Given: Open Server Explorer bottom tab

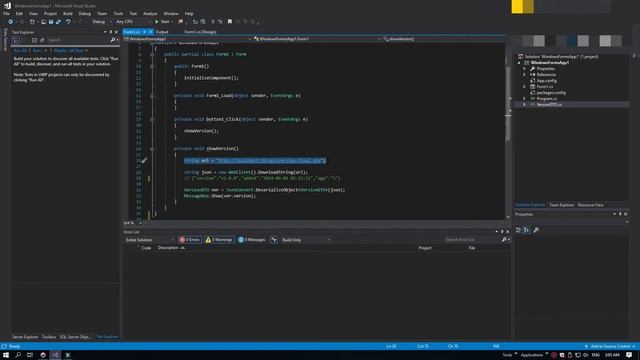Looking at the screenshot, I should pos(25,337).
